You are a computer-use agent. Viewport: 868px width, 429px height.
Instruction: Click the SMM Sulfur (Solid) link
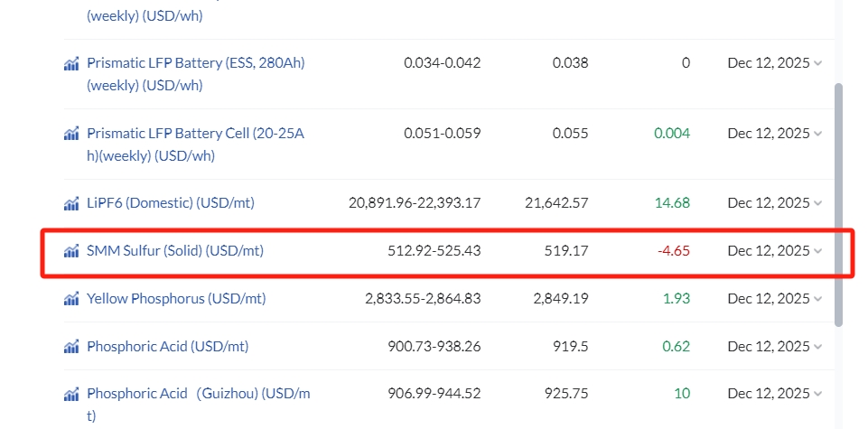click(x=175, y=251)
